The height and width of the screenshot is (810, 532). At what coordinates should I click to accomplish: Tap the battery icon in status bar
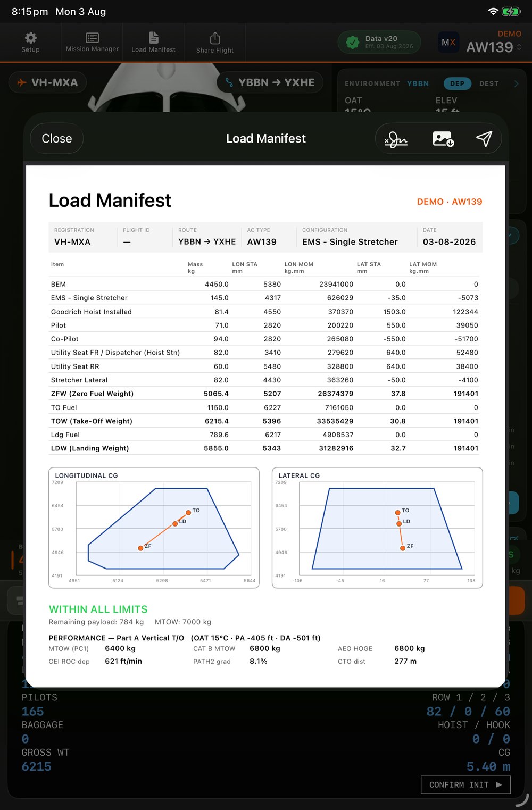(511, 11)
